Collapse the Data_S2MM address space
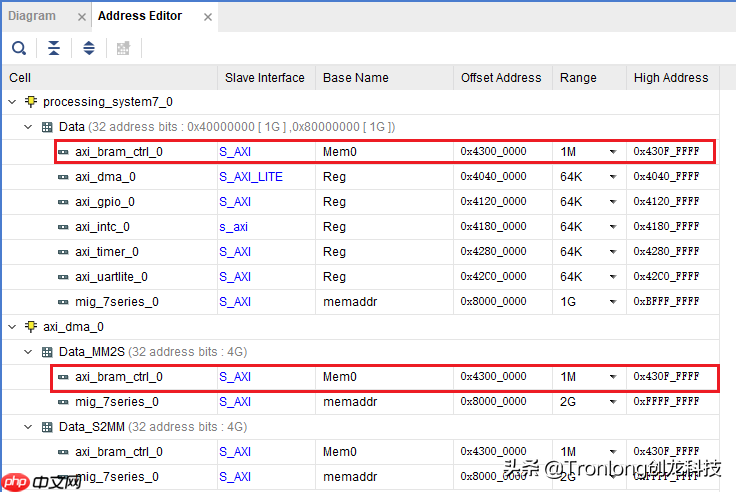This screenshot has width=736, height=492. pyautogui.click(x=28, y=427)
